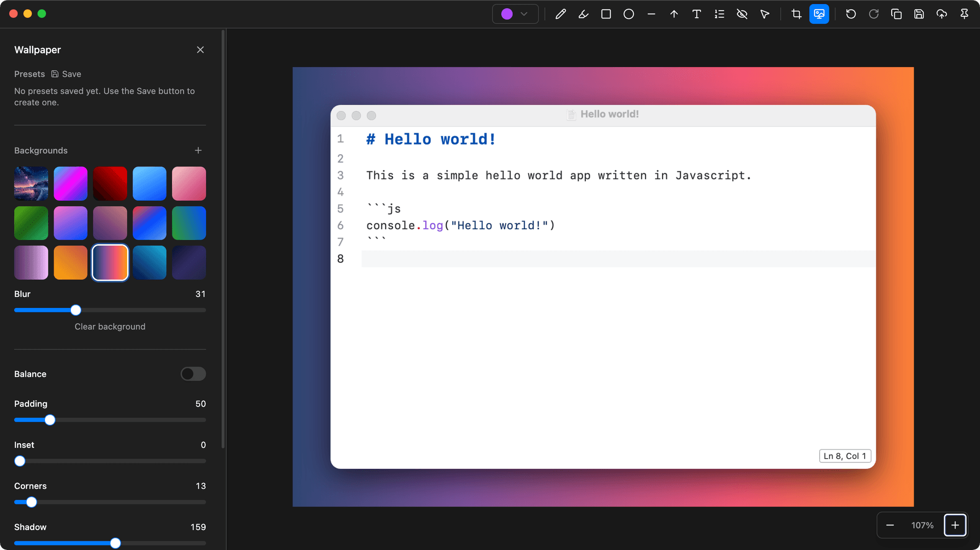Image resolution: width=980 pixels, height=550 pixels.
Task: Click the Blur slider handle
Action: (x=76, y=310)
